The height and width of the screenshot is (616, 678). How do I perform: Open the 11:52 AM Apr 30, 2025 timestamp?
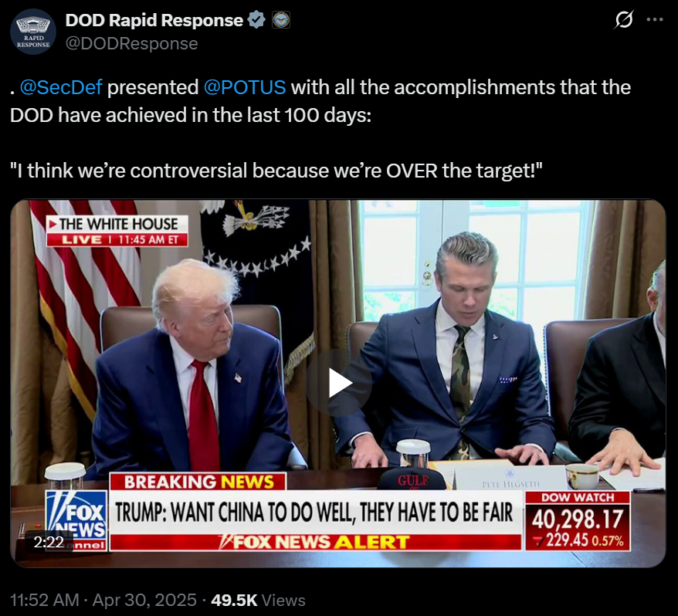pyautogui.click(x=103, y=600)
